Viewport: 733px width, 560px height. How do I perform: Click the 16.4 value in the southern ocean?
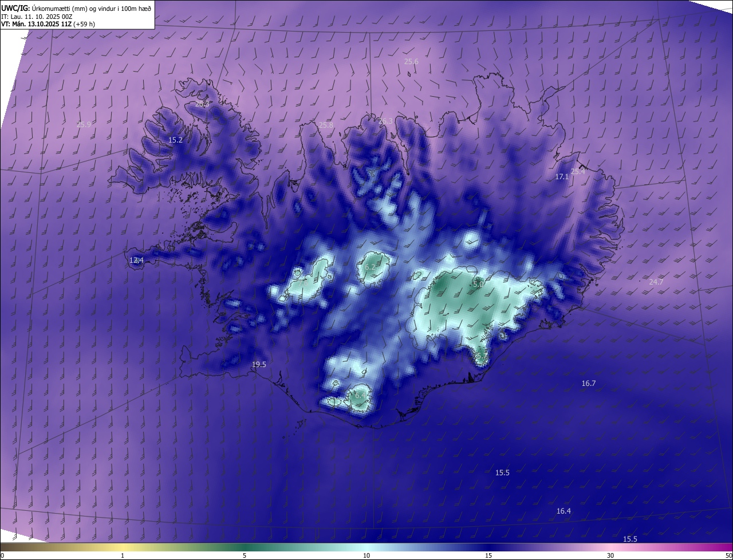point(563,511)
